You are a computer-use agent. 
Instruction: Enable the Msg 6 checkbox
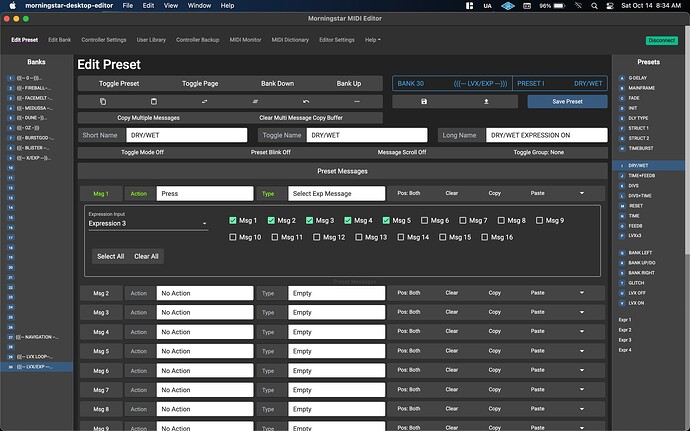pos(426,220)
